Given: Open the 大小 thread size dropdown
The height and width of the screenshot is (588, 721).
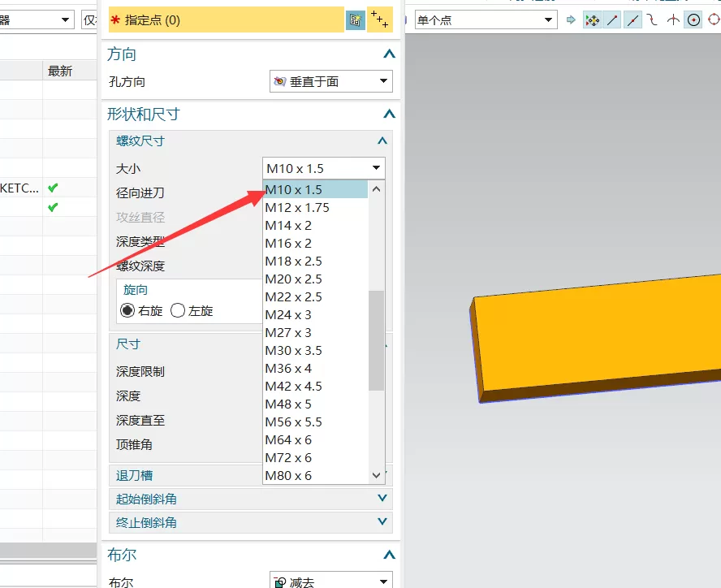Looking at the screenshot, I should coord(324,168).
